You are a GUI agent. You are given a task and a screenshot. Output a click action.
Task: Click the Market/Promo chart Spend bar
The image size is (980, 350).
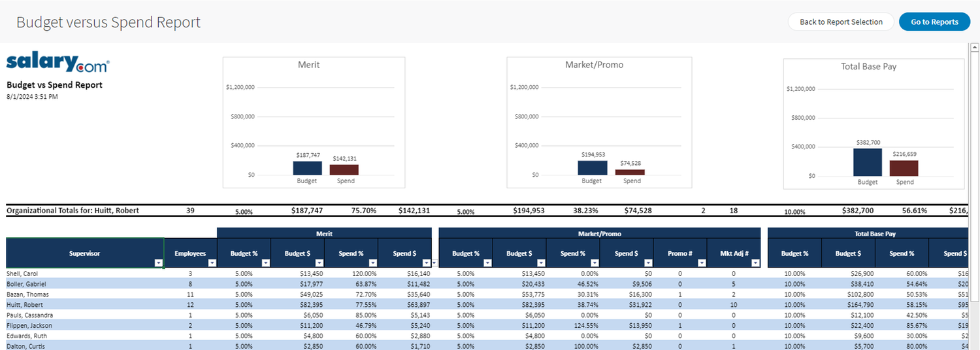tap(630, 172)
